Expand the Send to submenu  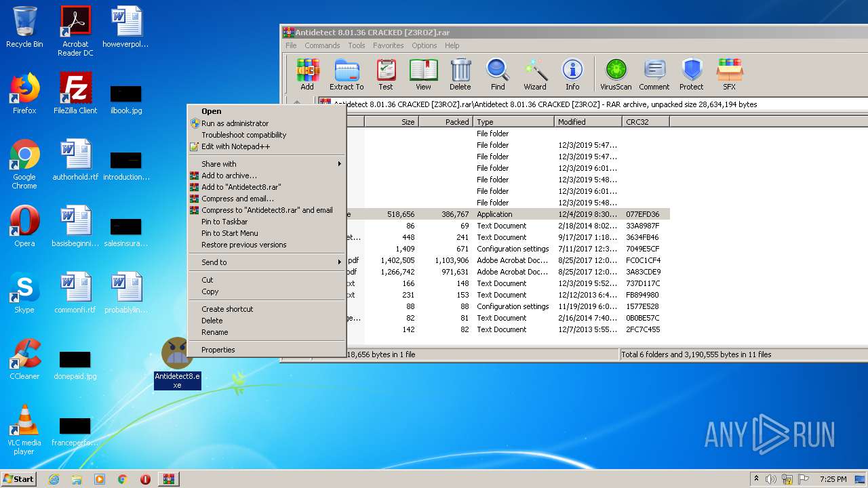tap(267, 262)
